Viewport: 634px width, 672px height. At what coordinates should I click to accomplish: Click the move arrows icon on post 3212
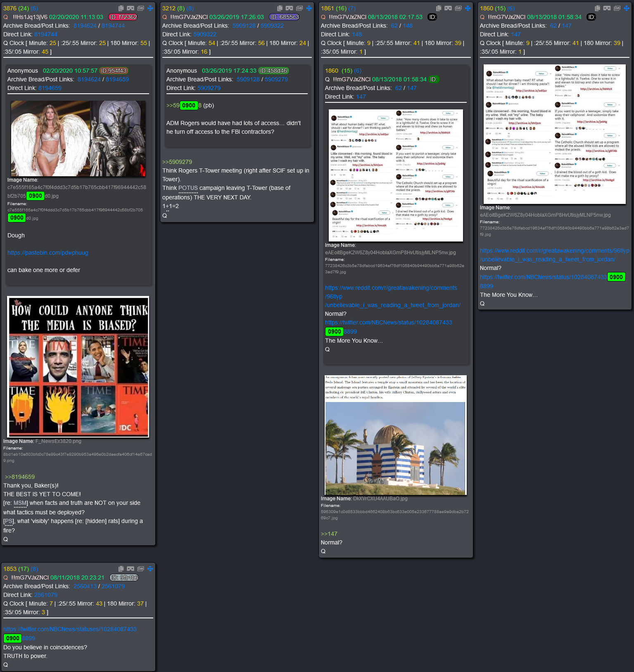(309, 8)
